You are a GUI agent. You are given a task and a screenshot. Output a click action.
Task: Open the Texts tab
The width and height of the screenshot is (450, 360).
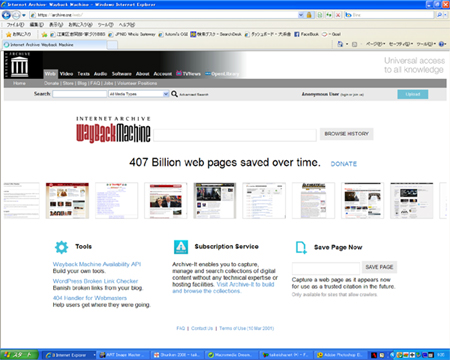click(x=83, y=74)
